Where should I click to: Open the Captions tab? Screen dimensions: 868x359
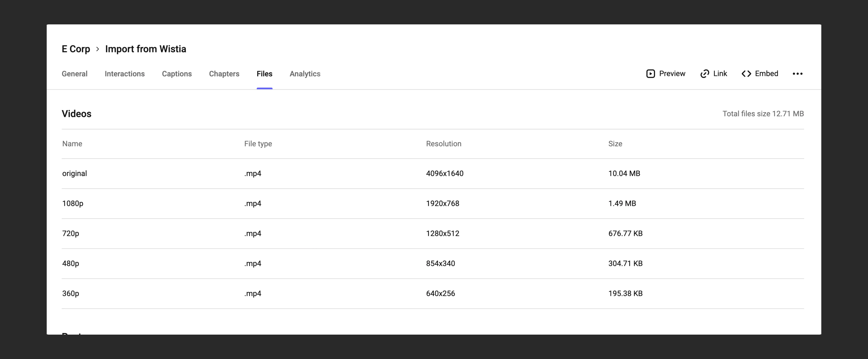[x=177, y=74]
